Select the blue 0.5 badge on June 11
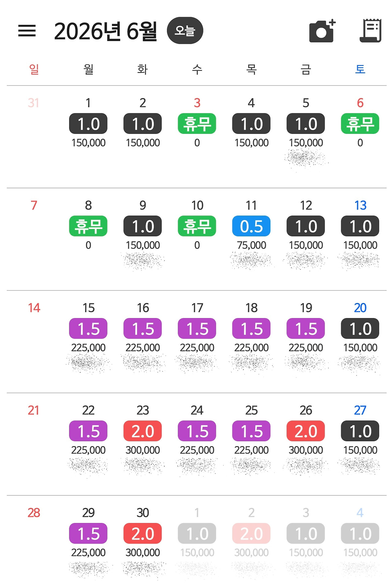Viewport: 392px width, 588px height. click(251, 226)
